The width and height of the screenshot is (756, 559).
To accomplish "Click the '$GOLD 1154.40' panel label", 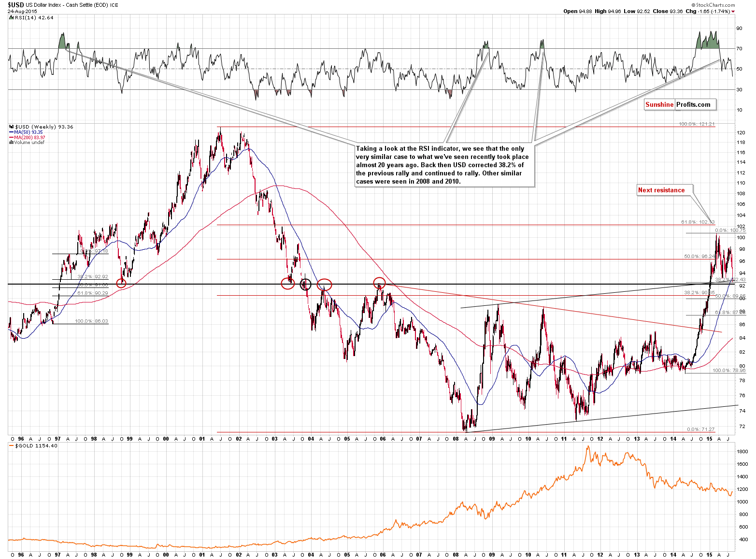I will 36,445.
